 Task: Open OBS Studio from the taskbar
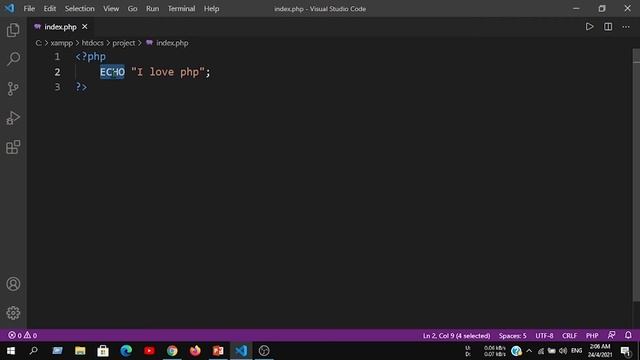pyautogui.click(x=264, y=351)
